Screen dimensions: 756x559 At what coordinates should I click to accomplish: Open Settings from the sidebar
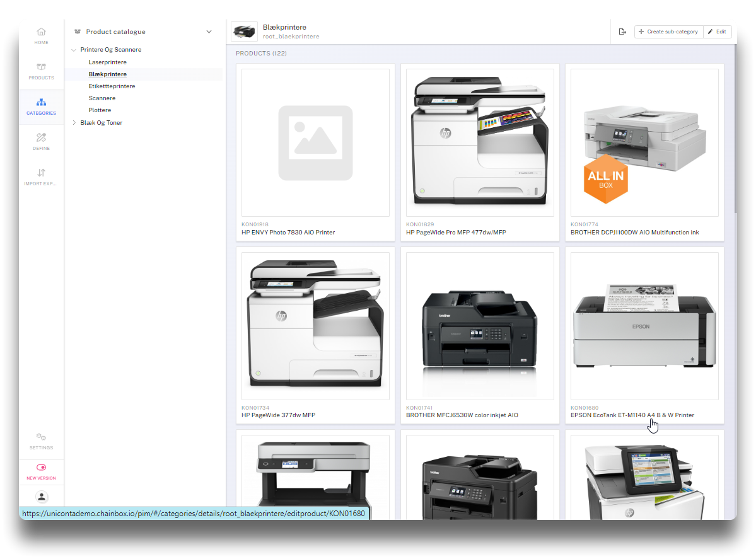pos(42,441)
